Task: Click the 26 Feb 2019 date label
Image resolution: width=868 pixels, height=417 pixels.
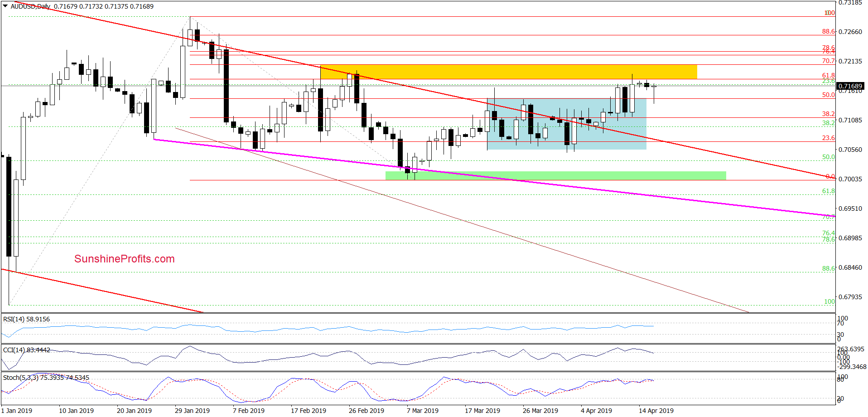Action: [x=366, y=411]
